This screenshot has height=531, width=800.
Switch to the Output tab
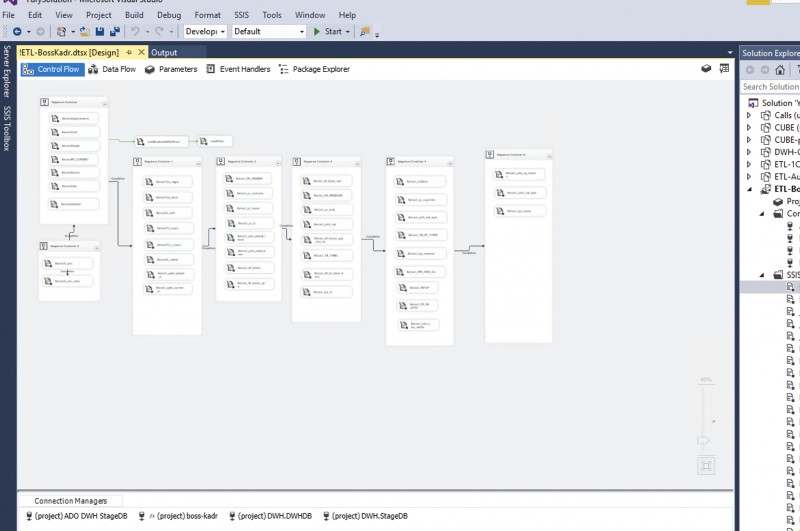164,53
